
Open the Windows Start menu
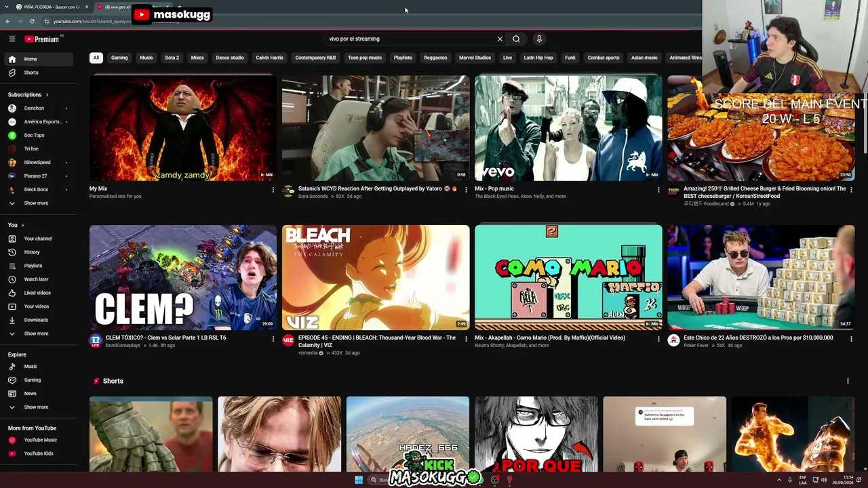[359, 480]
